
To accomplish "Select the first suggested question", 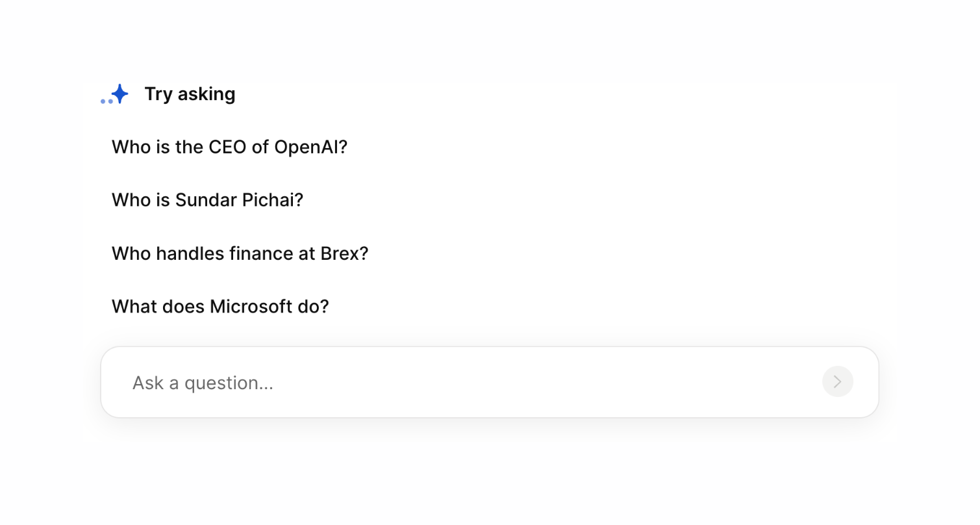I will 229,147.
